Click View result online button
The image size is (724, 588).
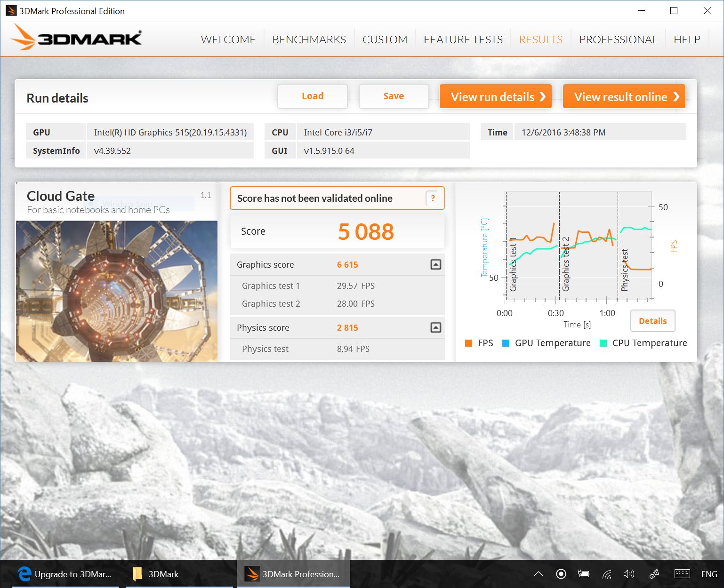[624, 97]
